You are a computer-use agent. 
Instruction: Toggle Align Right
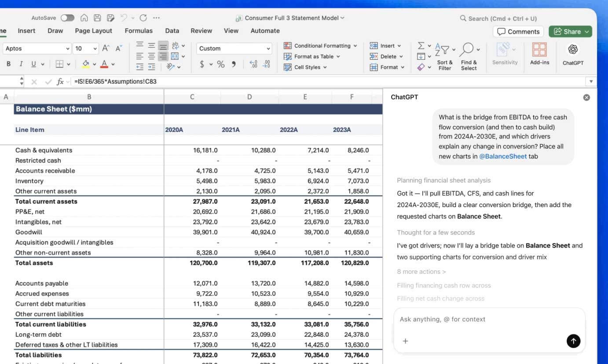point(163,56)
